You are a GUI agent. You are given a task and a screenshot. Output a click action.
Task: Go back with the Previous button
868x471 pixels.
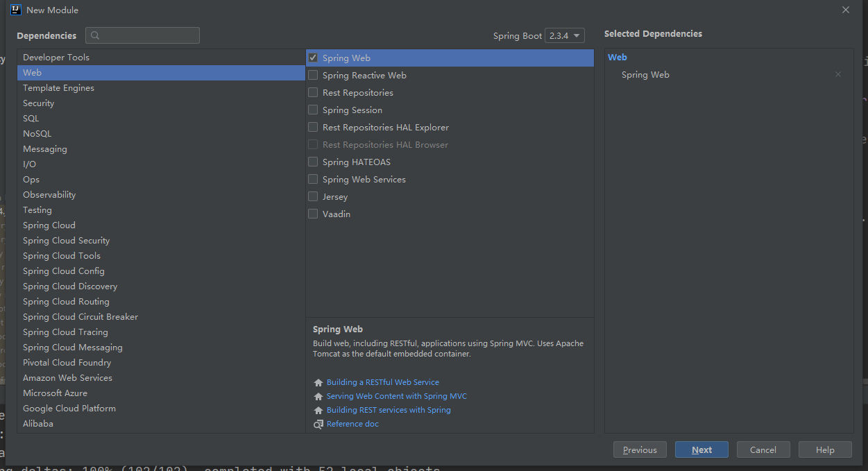pyautogui.click(x=640, y=449)
